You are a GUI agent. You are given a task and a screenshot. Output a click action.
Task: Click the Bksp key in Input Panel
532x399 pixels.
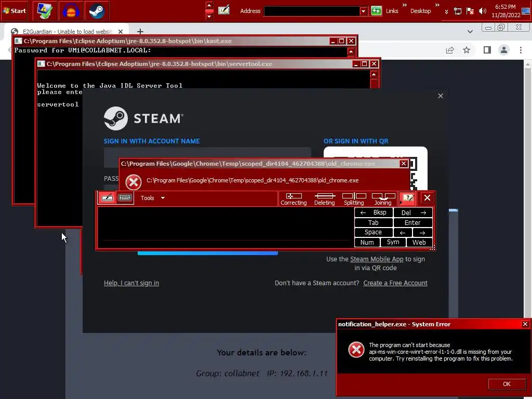pyautogui.click(x=374, y=212)
